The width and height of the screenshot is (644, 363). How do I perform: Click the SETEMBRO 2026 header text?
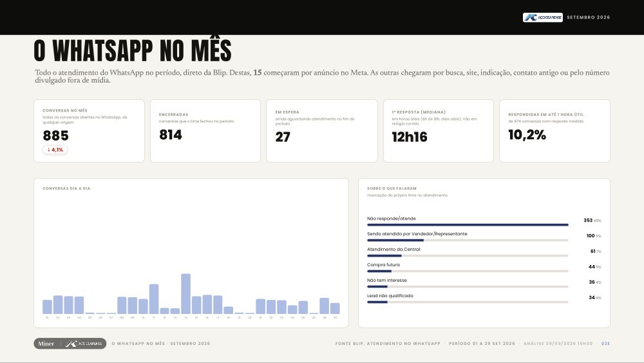[x=588, y=17]
